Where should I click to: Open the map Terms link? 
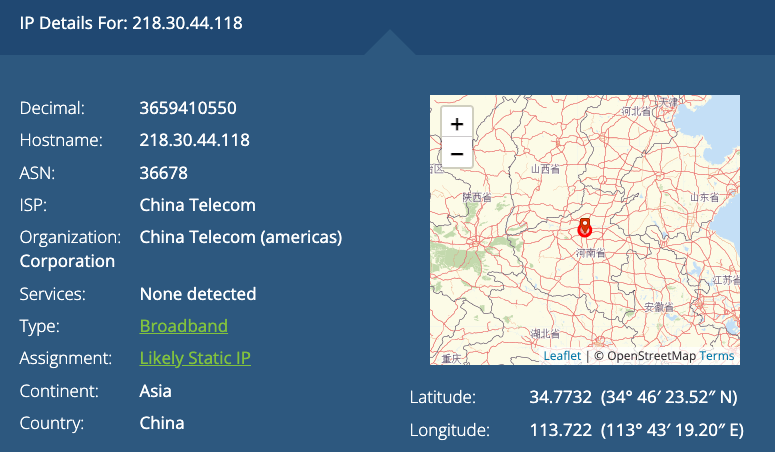tap(717, 355)
